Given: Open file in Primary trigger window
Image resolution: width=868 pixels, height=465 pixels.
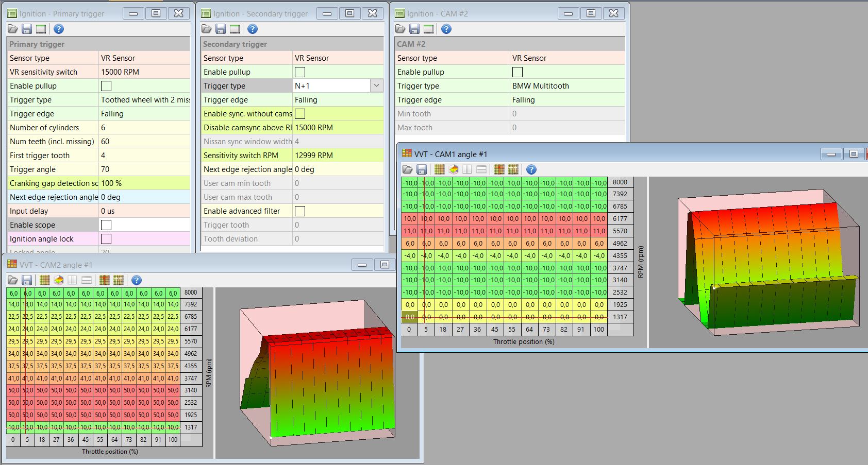Looking at the screenshot, I should click(12, 29).
